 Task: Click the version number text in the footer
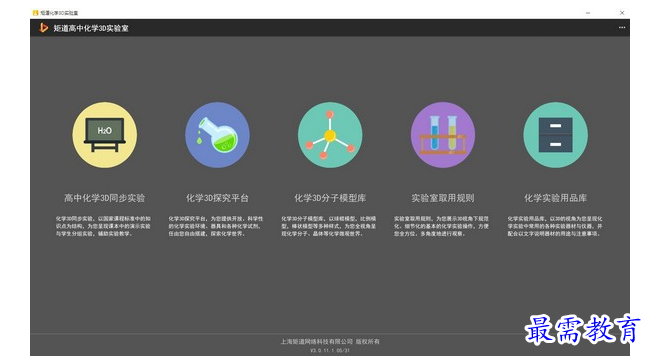330,351
